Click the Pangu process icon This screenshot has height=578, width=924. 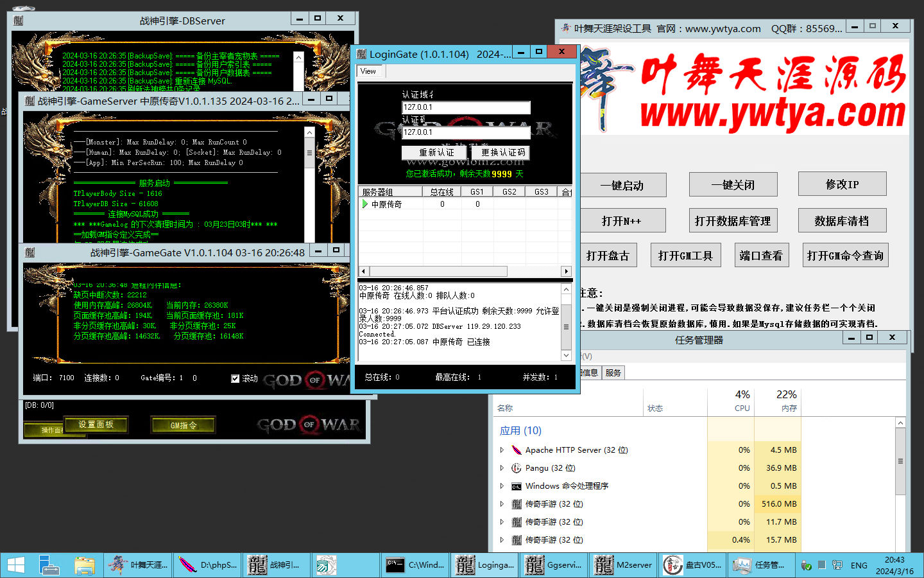517,468
